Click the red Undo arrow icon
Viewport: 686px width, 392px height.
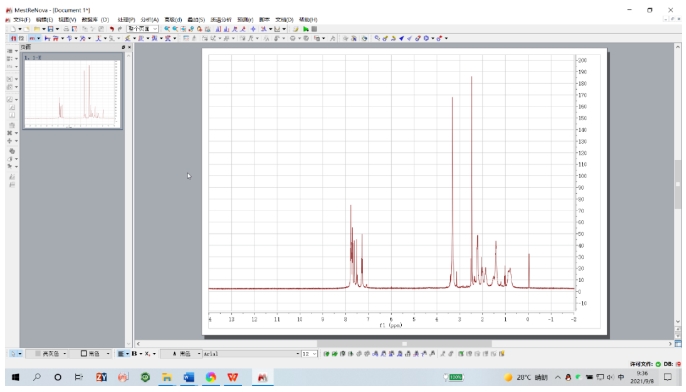(x=112, y=29)
